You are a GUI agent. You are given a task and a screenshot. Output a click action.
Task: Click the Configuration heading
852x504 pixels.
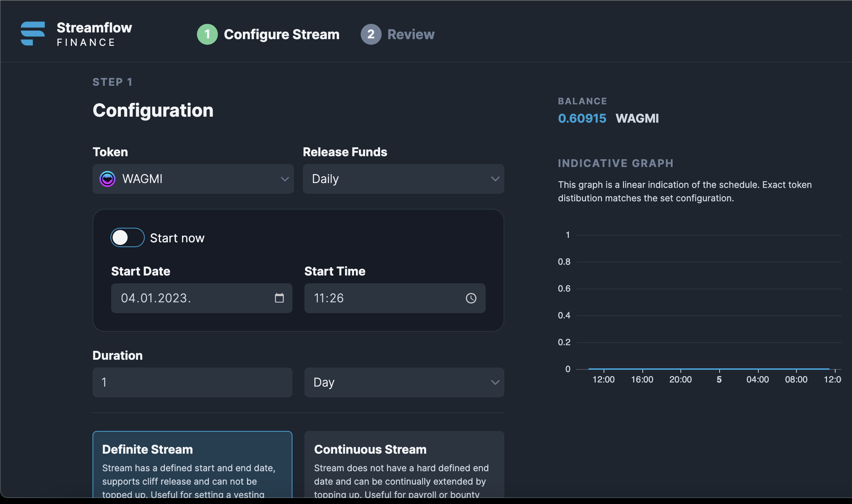153,110
